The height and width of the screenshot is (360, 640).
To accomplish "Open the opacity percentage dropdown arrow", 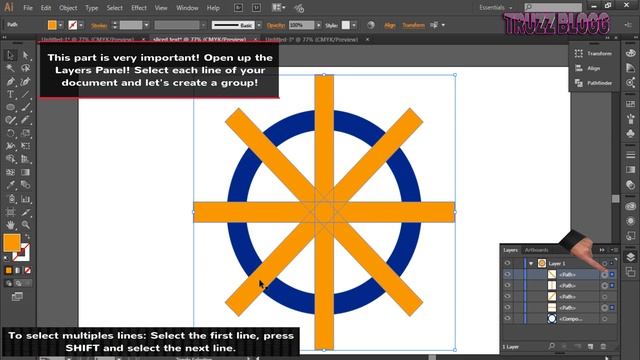I will tap(318, 25).
